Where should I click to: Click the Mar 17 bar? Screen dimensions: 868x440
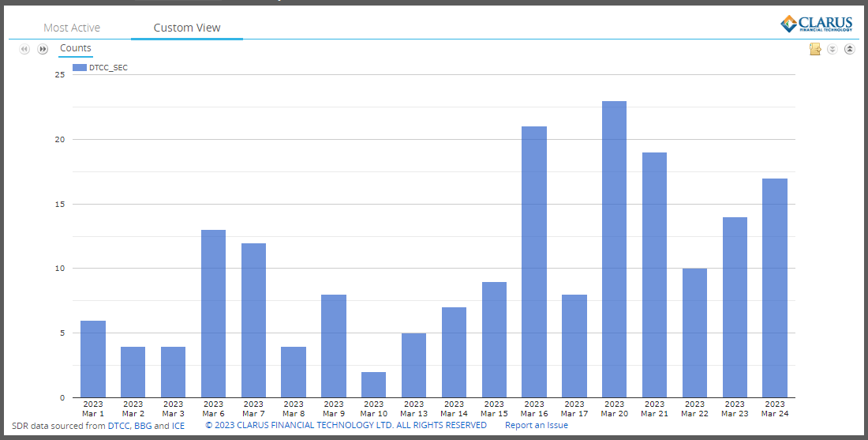[x=574, y=346]
